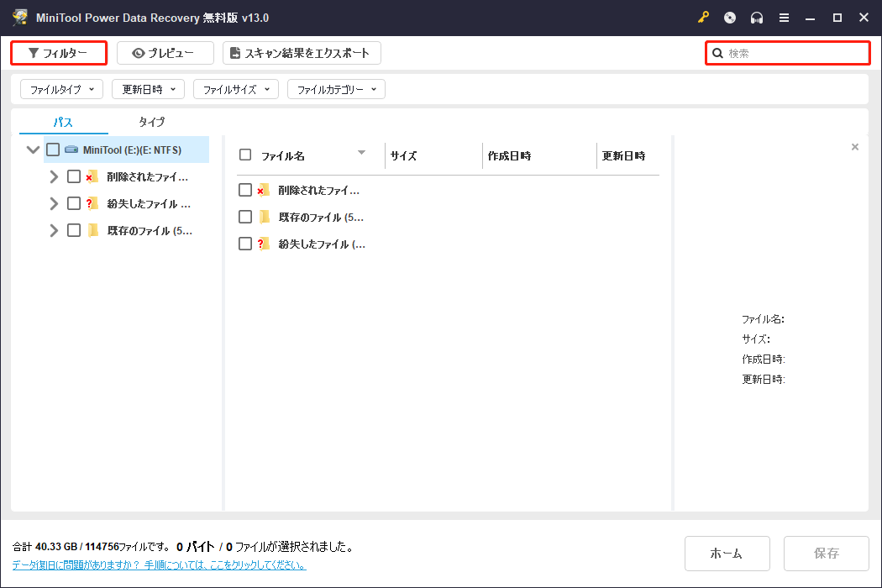Click the 作成日時 column header
Viewport: 882px width, 588px height.
tap(509, 156)
